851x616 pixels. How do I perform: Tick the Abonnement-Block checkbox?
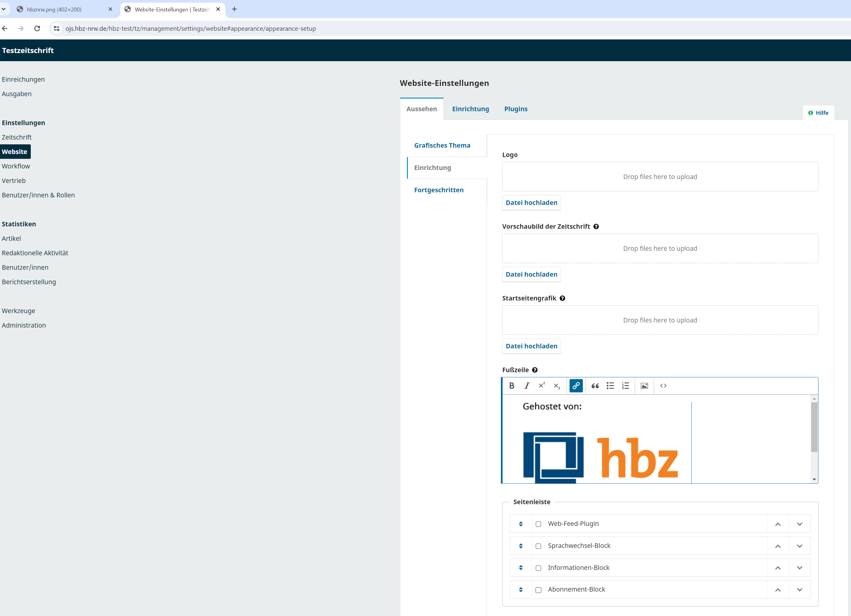pos(538,590)
